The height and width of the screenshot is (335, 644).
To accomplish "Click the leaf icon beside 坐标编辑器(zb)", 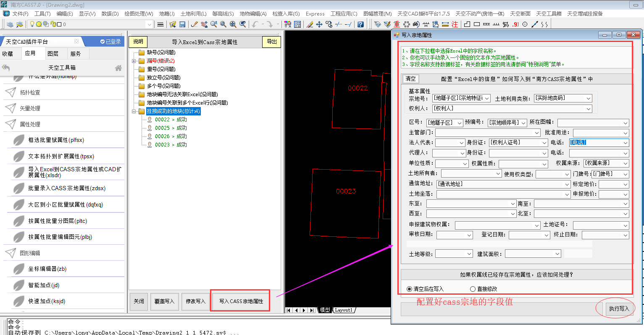I will (x=18, y=269).
